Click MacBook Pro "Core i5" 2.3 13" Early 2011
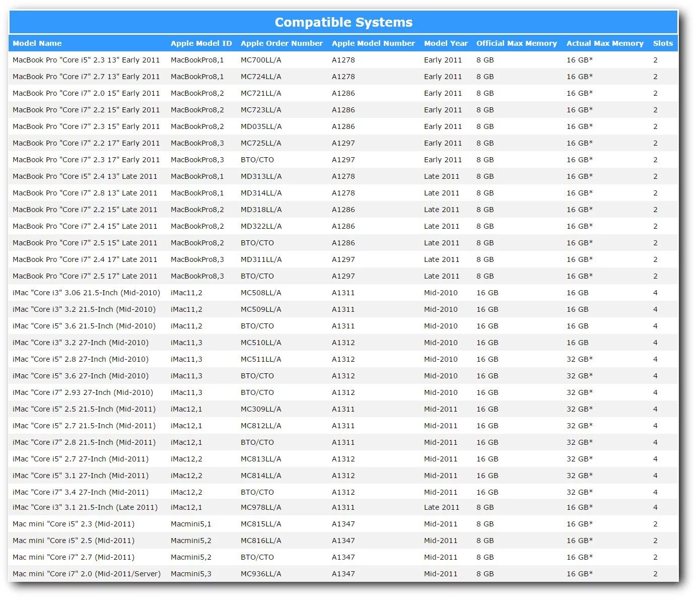700x604 pixels. point(86,60)
